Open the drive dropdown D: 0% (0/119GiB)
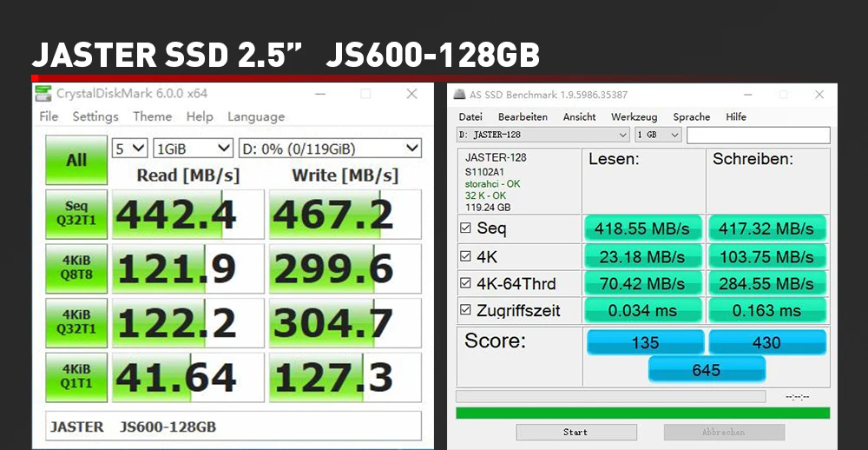Image resolution: width=868 pixels, height=450 pixels. (x=330, y=148)
